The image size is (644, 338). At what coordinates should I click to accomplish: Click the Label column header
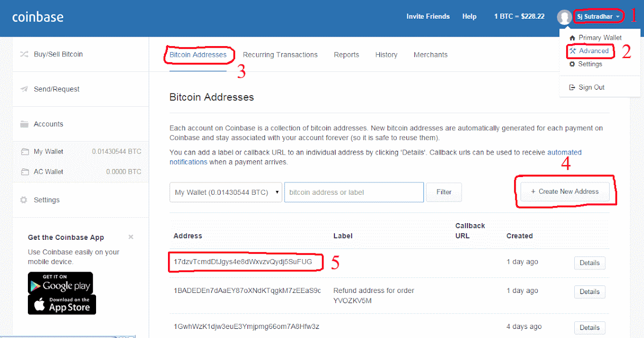[x=343, y=236]
